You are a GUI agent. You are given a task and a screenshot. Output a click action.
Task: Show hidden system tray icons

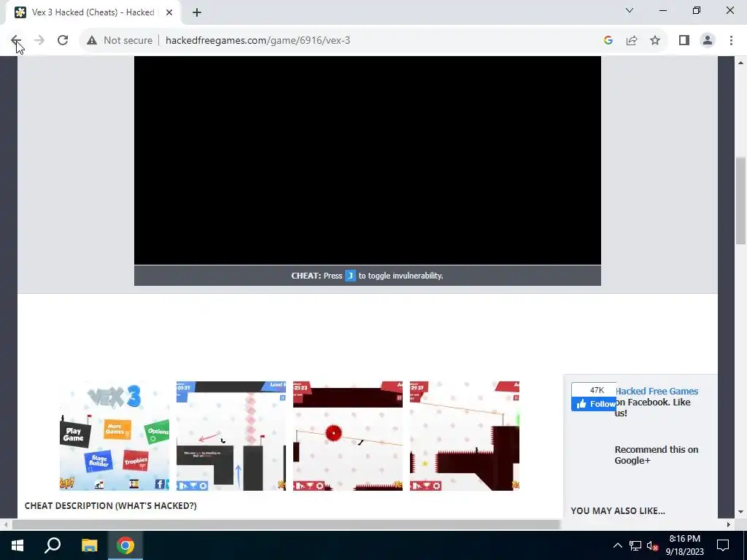tap(617, 545)
